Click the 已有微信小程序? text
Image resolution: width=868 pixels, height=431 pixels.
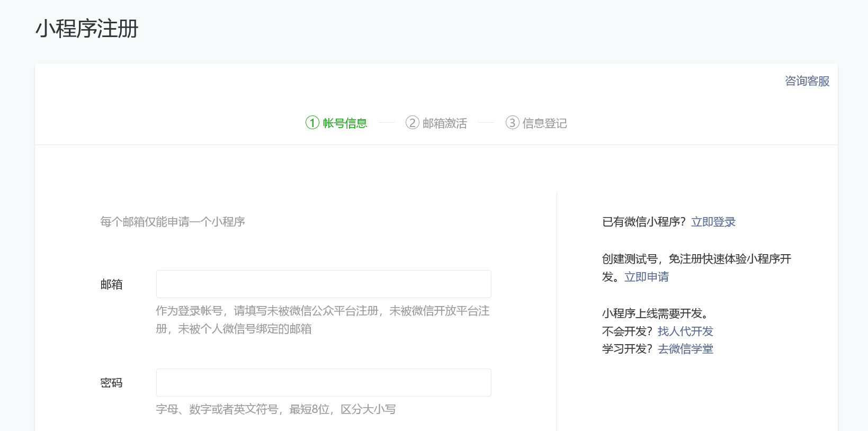[x=643, y=222]
